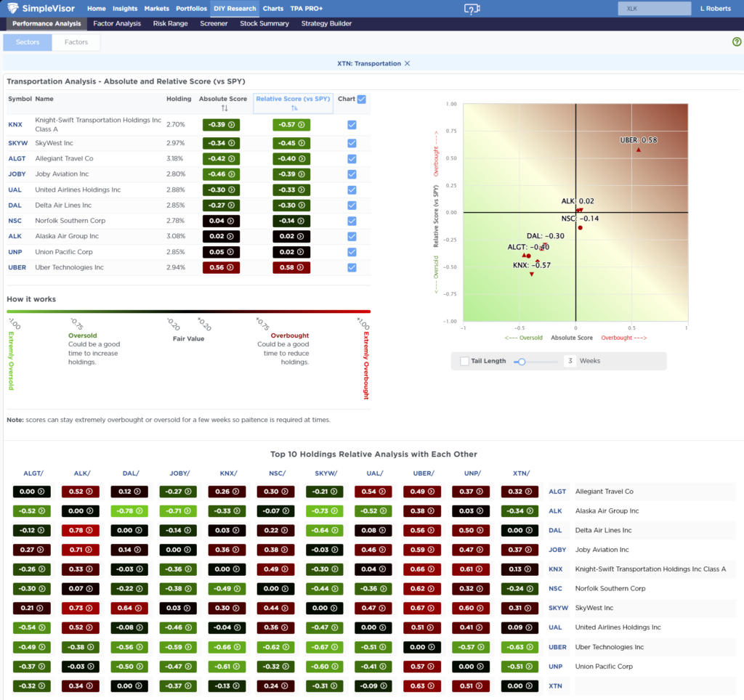
Task: Open the Portfolios menu
Action: click(191, 9)
